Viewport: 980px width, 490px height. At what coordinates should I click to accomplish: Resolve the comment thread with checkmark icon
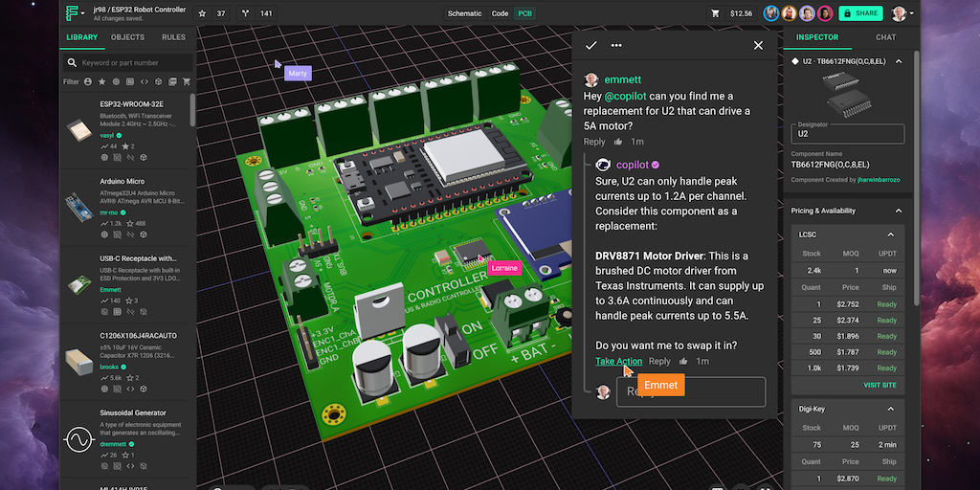click(x=591, y=45)
